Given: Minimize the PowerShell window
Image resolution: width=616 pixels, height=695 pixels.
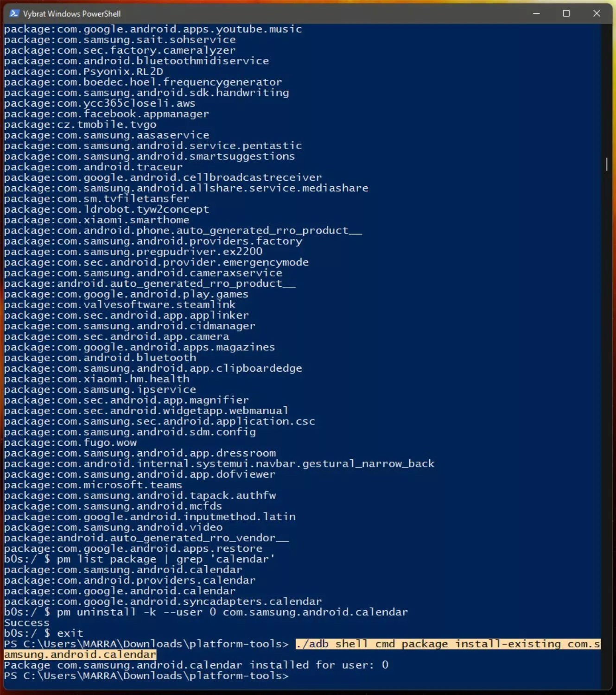Looking at the screenshot, I should click(x=536, y=13).
